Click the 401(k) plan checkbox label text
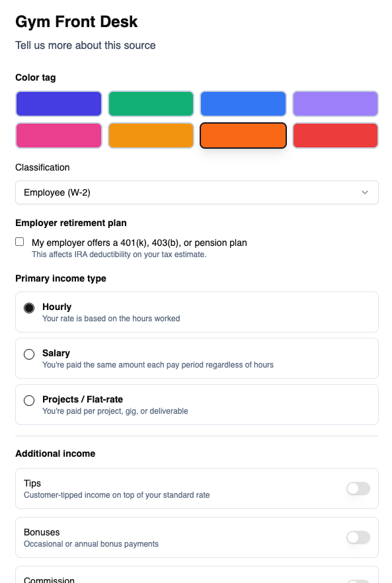The height and width of the screenshot is (583, 392). [139, 243]
